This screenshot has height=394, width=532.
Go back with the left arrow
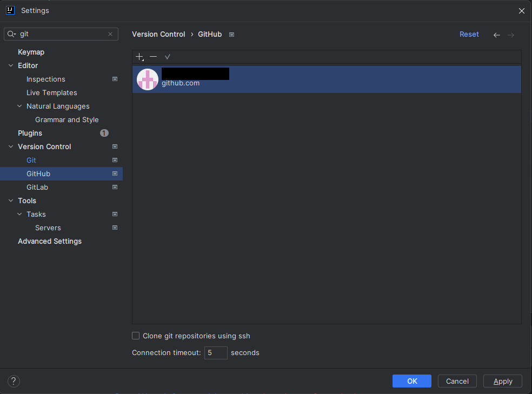click(x=497, y=35)
